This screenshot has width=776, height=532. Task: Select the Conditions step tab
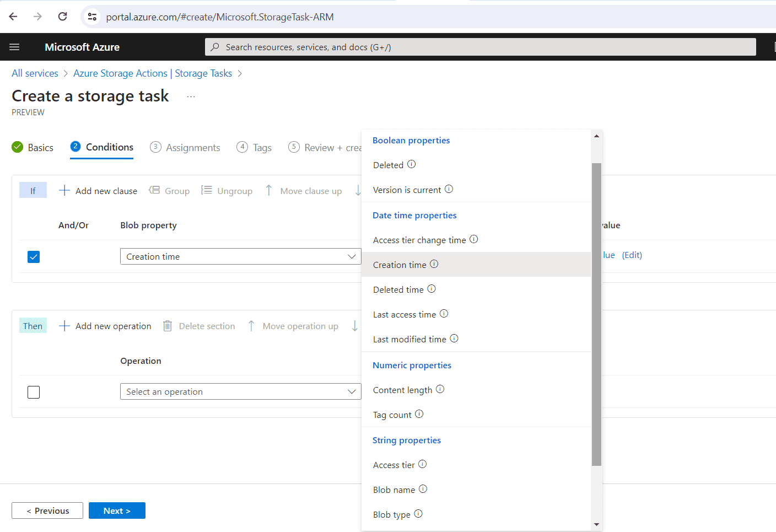tap(102, 147)
